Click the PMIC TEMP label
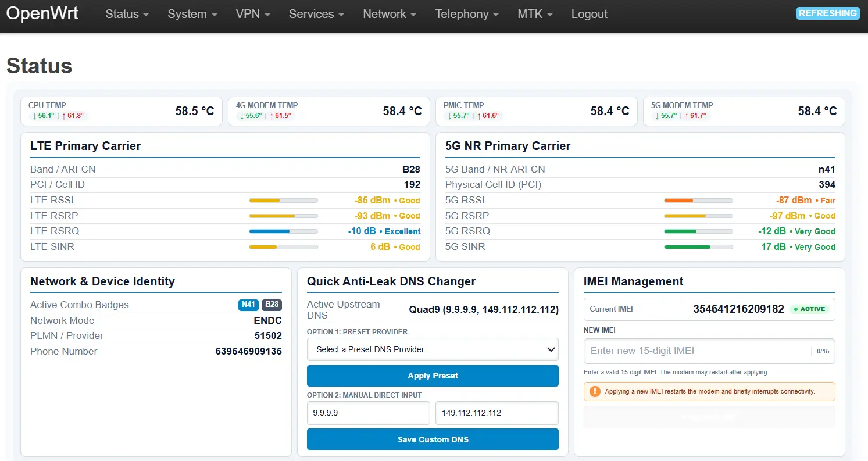Screen dimensions: 868x461 [465, 105]
